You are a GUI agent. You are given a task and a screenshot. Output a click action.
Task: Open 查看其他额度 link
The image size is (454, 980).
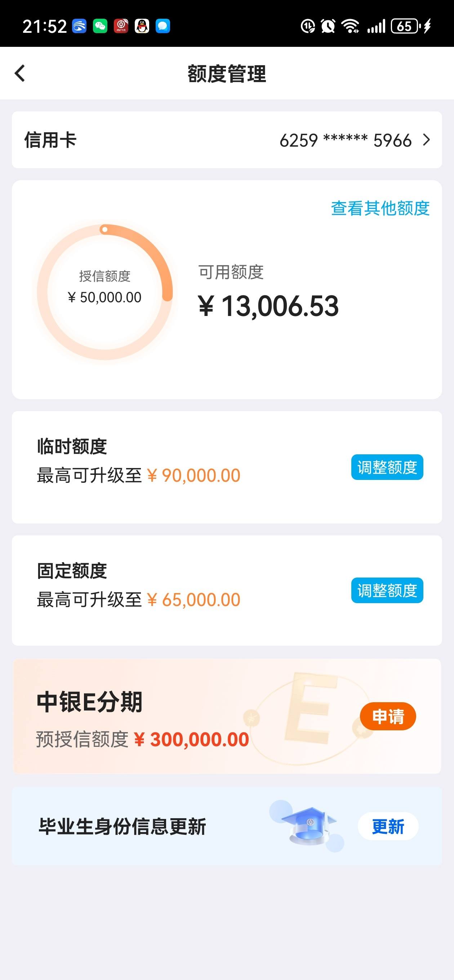point(380,209)
